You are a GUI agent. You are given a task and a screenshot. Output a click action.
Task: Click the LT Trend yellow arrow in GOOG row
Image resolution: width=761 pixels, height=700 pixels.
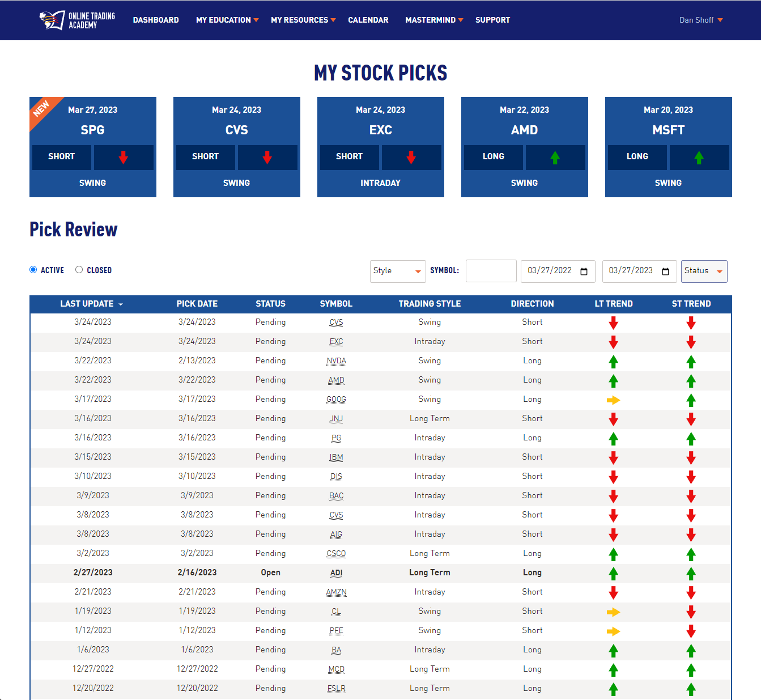(613, 400)
